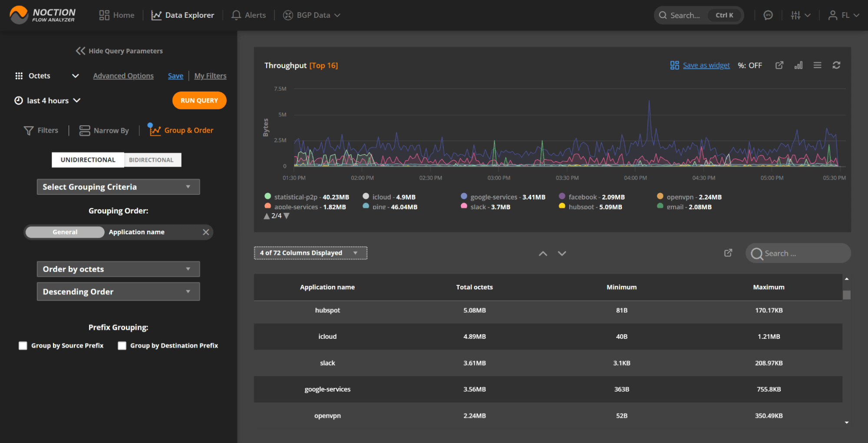868x443 pixels.
Task: Change the last 4 hours time range
Action: [47, 101]
